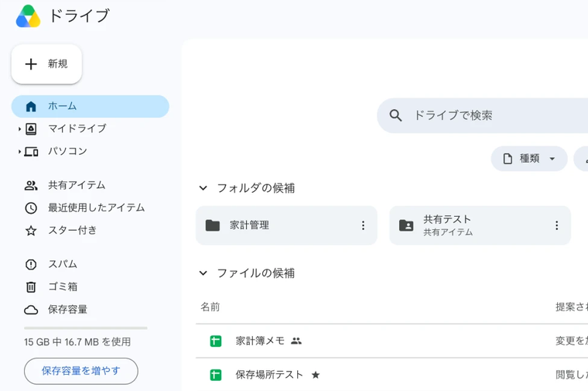The width and height of the screenshot is (588, 391).
Task: Open マイドライブ in the sidebar
Action: tap(91, 129)
